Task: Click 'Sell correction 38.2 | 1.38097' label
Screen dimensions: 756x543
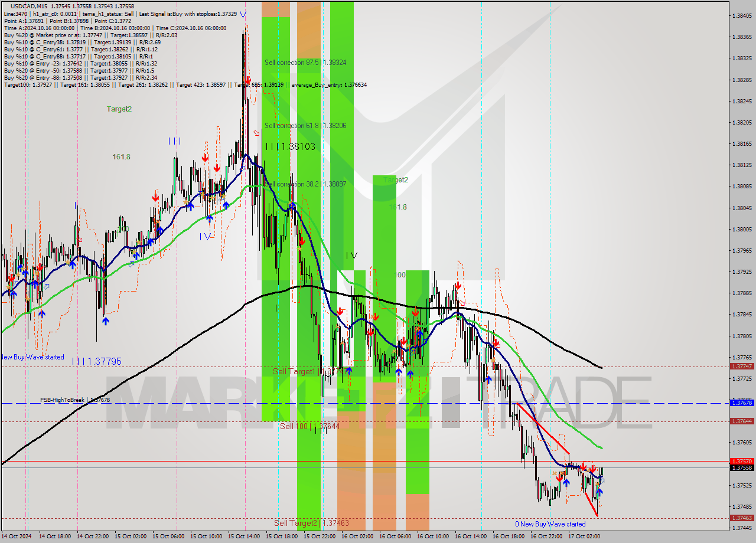Action: (x=305, y=184)
